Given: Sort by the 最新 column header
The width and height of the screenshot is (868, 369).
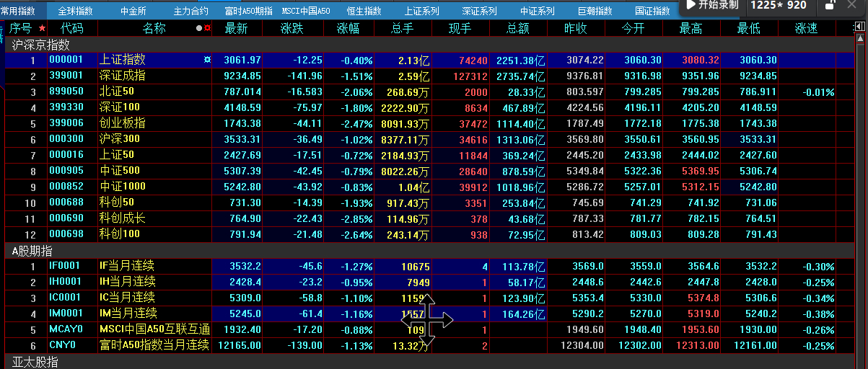Looking at the screenshot, I should (236, 29).
